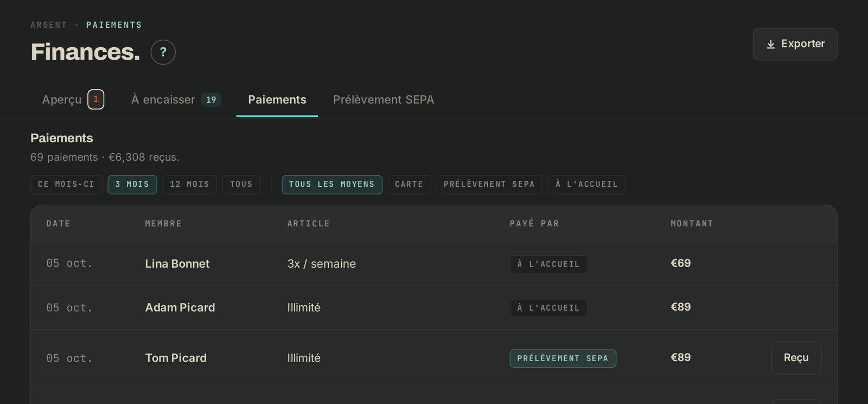The width and height of the screenshot is (868, 404).
Task: Click the Paiements breadcrumb link
Action: point(114,25)
